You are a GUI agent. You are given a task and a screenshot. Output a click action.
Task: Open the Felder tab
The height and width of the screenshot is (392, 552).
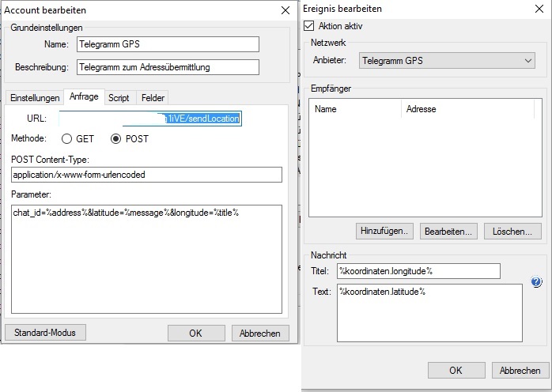[153, 98]
